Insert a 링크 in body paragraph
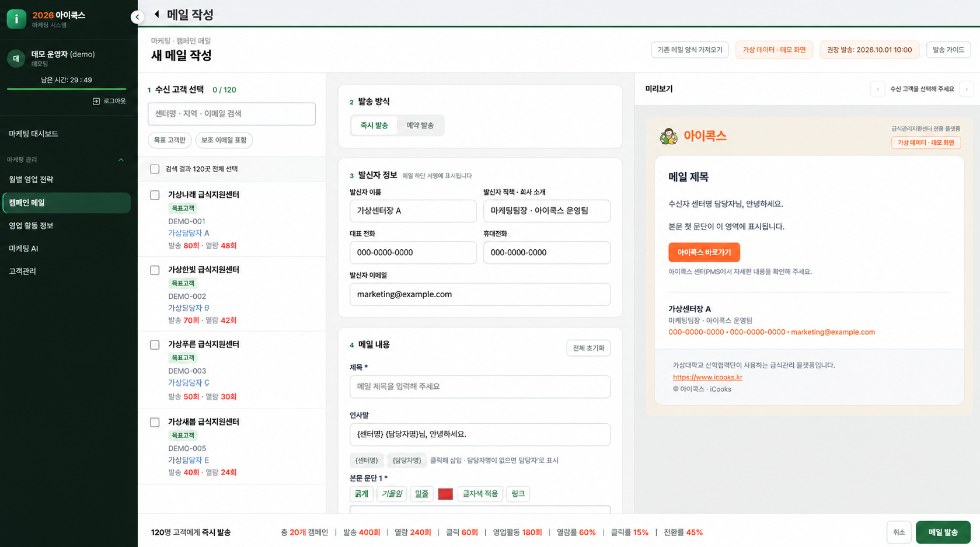This screenshot has height=547, width=980. pos(518,494)
